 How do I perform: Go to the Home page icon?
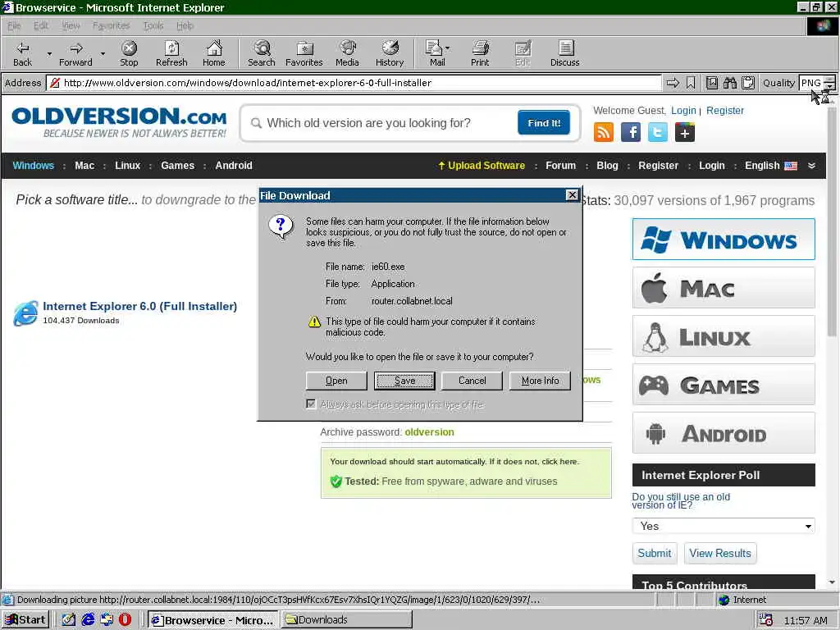coord(214,53)
